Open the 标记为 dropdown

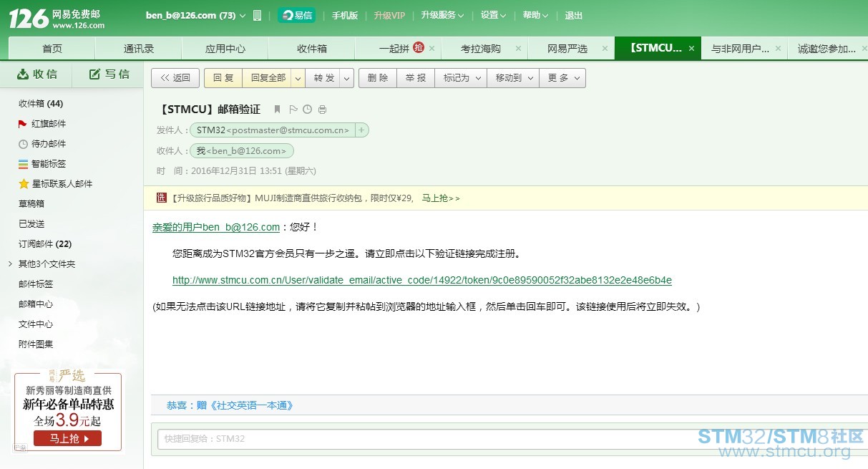(x=461, y=78)
